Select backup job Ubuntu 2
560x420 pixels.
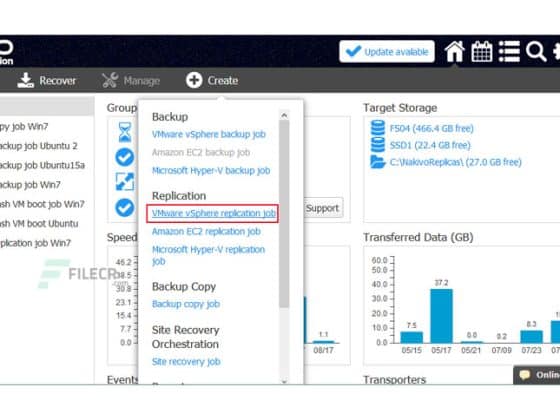[x=39, y=146]
